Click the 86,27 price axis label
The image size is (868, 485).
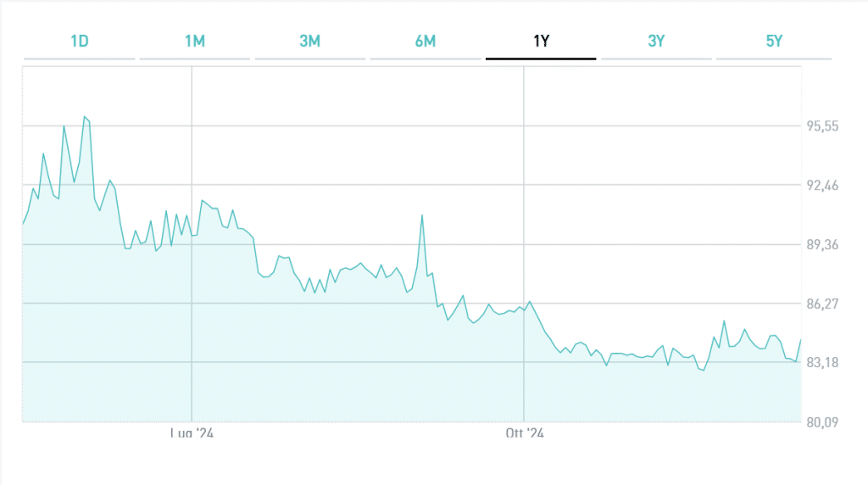click(x=822, y=304)
